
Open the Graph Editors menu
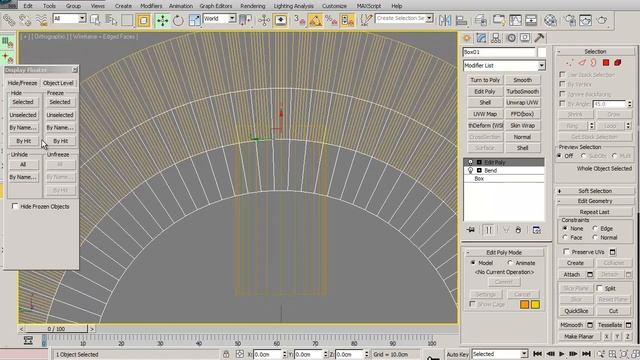click(216, 6)
